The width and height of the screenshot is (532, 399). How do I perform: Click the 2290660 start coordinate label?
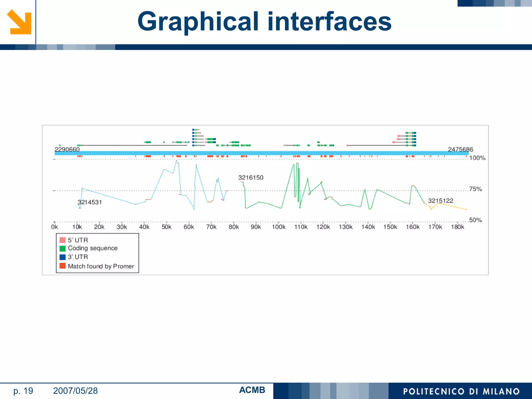tap(67, 149)
